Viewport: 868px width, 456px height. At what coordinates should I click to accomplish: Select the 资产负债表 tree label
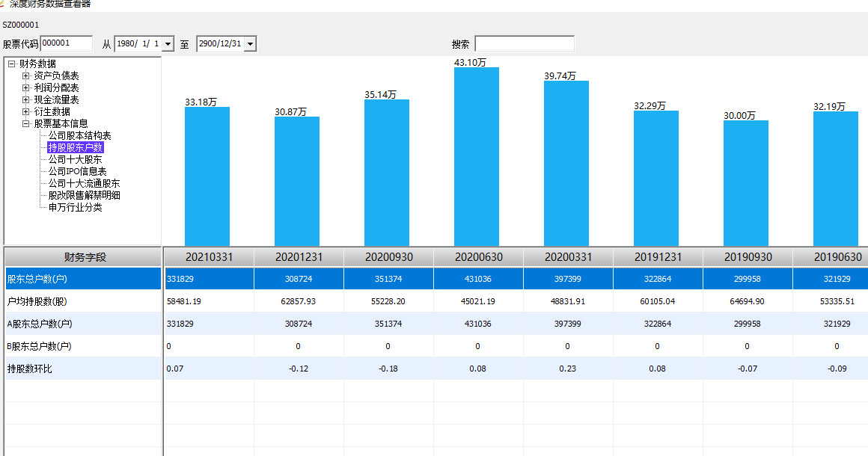[56, 76]
